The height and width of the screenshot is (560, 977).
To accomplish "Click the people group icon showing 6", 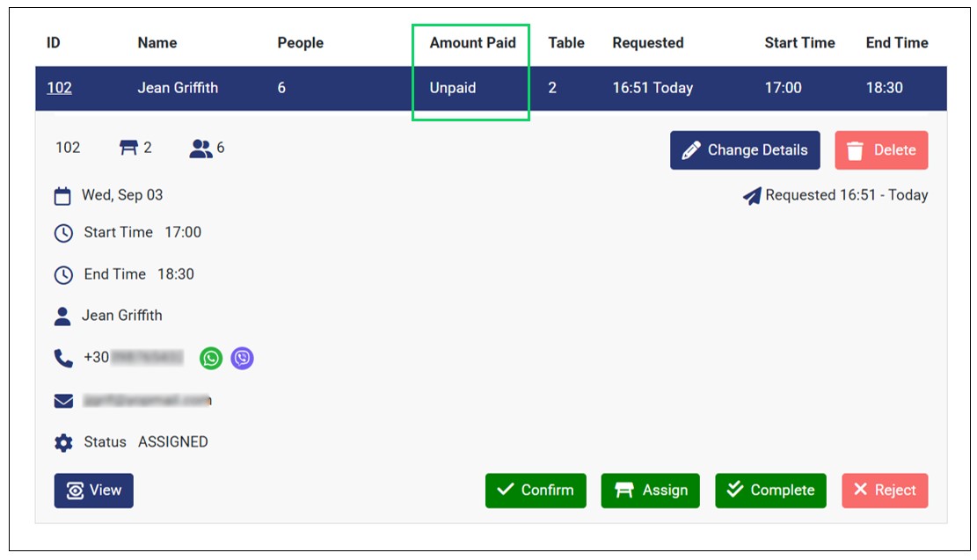I will point(201,149).
